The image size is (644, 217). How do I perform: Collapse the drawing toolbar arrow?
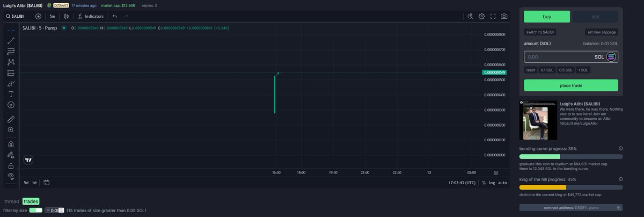(19, 168)
